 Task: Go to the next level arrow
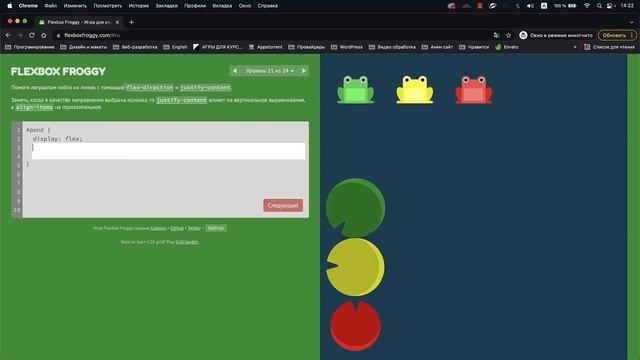(304, 71)
